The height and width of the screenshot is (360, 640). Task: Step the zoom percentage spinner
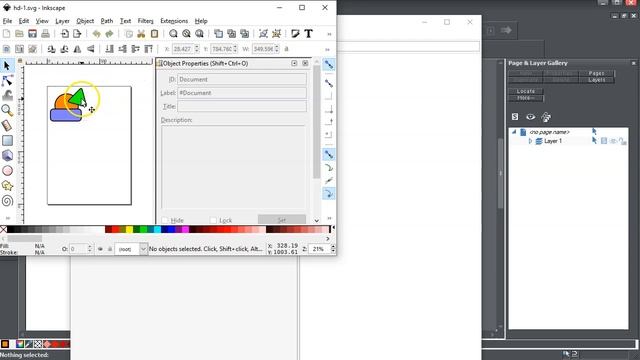pos(333,249)
